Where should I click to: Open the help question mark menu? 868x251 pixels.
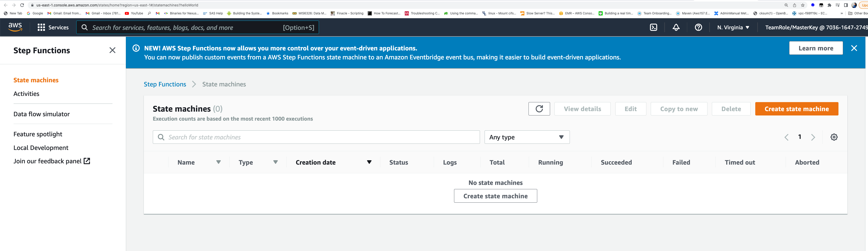pyautogui.click(x=699, y=27)
